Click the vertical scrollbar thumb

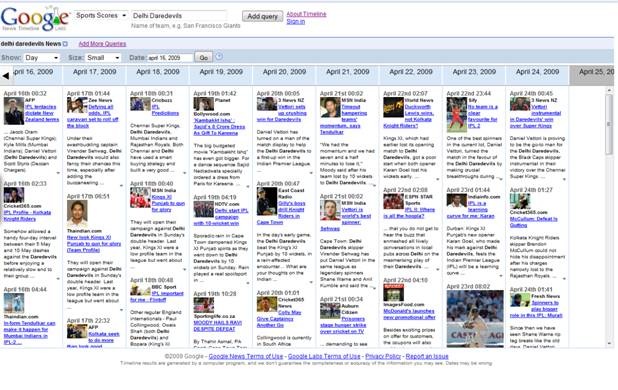click(x=609, y=124)
